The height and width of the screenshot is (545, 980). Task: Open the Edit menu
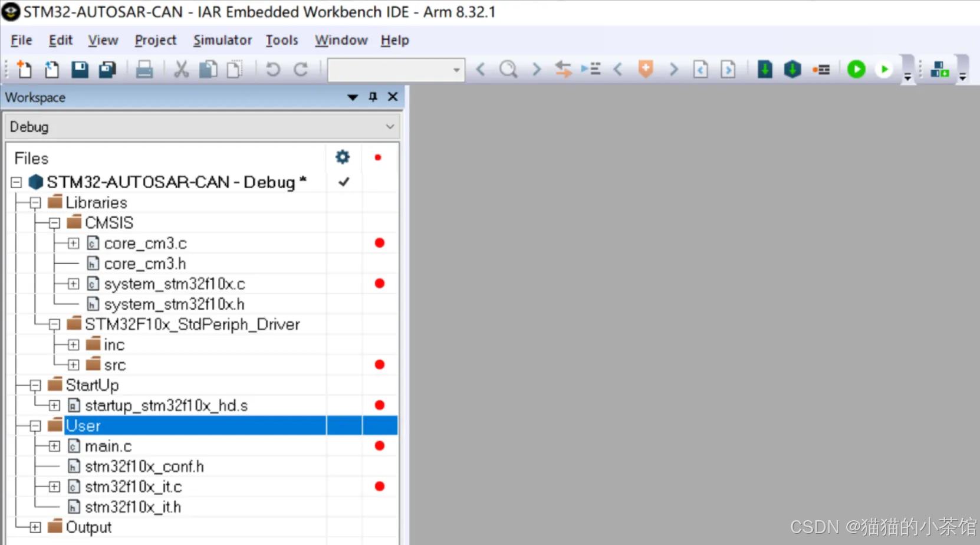61,40
